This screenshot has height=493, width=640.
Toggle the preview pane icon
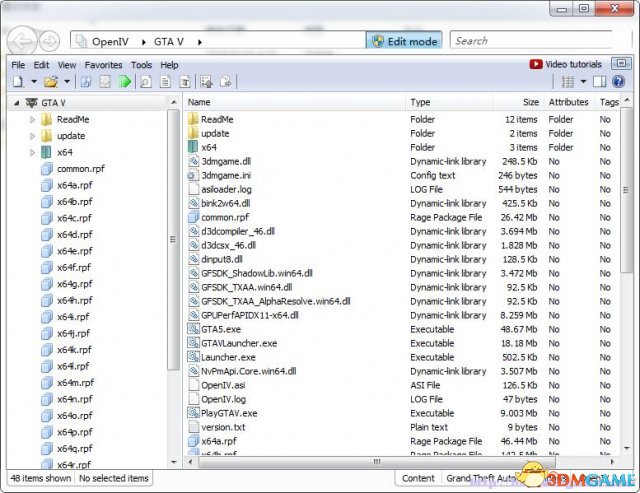click(x=599, y=82)
